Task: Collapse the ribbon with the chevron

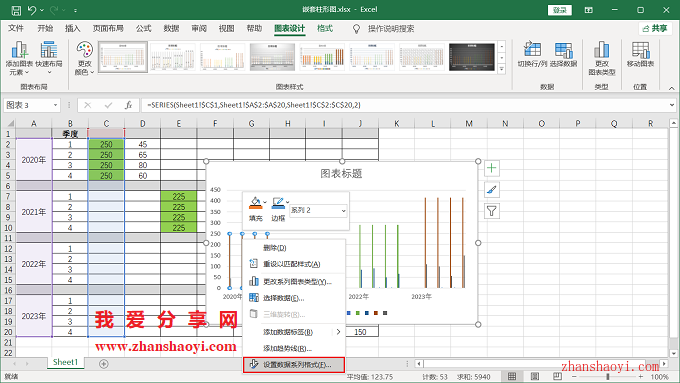Action: point(672,88)
